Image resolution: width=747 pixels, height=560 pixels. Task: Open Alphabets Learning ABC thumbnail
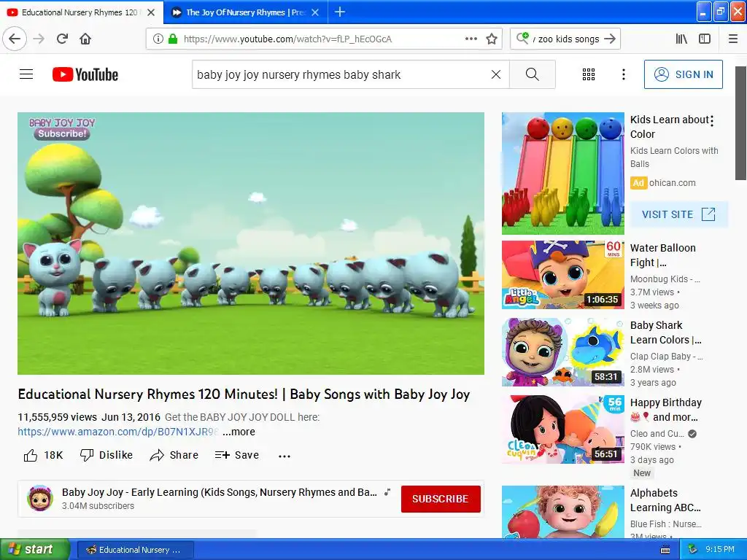[563, 512]
